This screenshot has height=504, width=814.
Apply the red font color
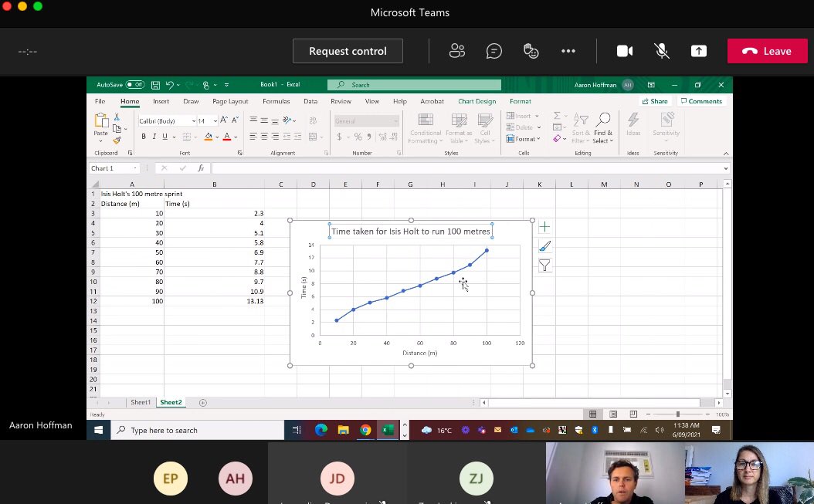click(x=227, y=137)
